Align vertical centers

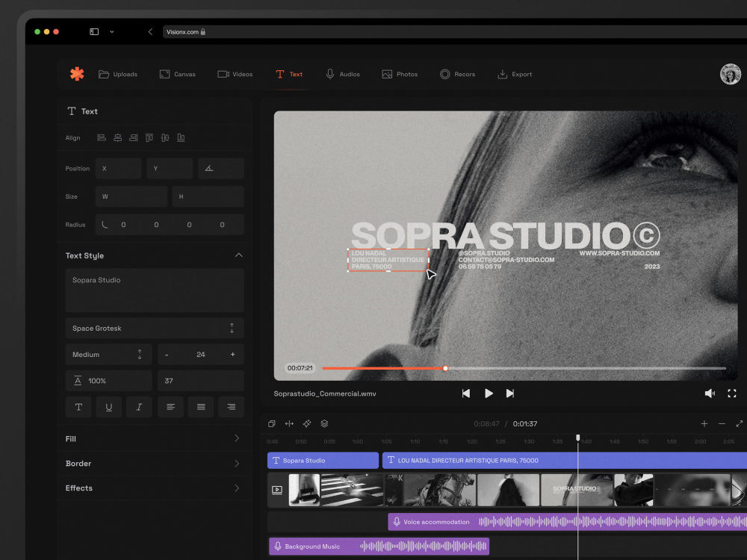click(x=165, y=137)
